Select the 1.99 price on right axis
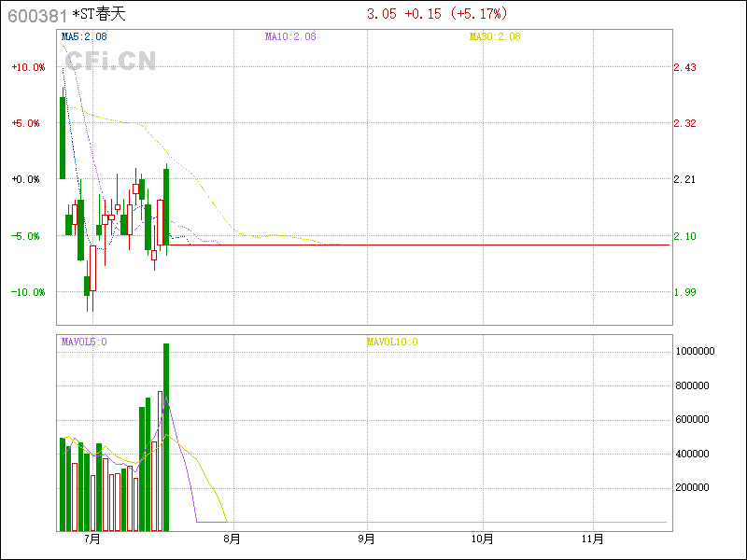The image size is (747, 560). coord(685,292)
